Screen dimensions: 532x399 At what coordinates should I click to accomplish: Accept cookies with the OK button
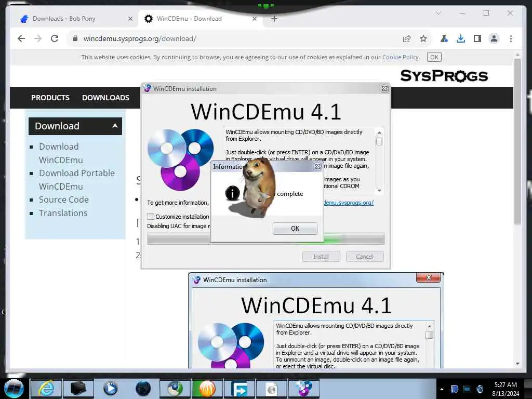pos(434,57)
